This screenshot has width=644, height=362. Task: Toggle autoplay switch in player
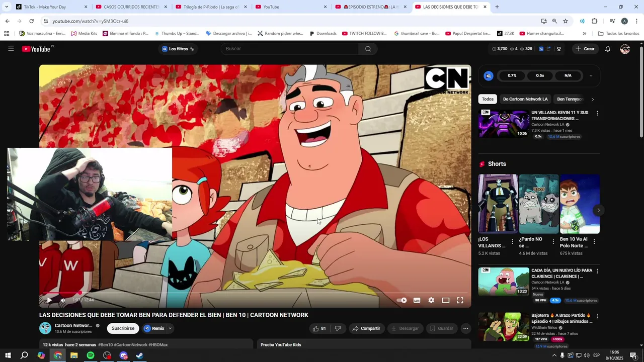click(401, 300)
